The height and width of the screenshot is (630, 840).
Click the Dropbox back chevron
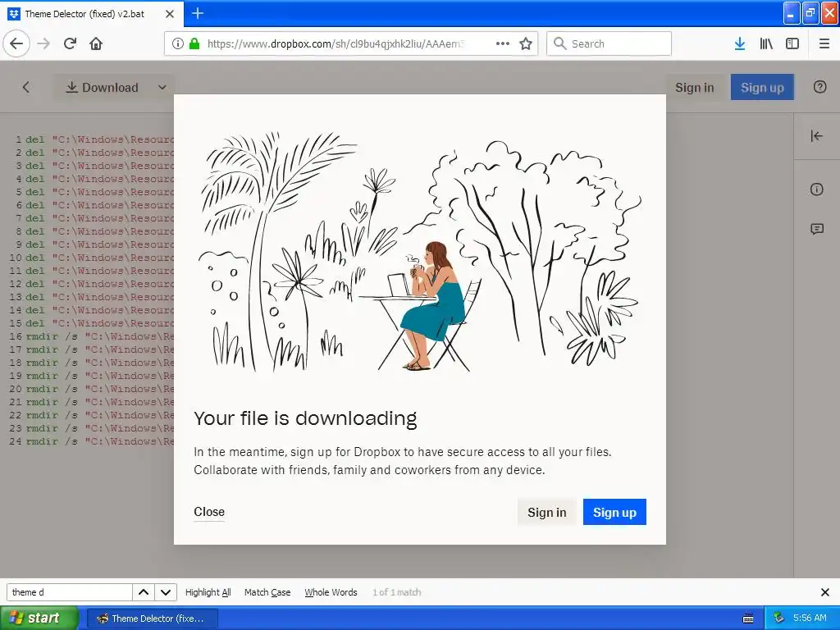(26, 87)
